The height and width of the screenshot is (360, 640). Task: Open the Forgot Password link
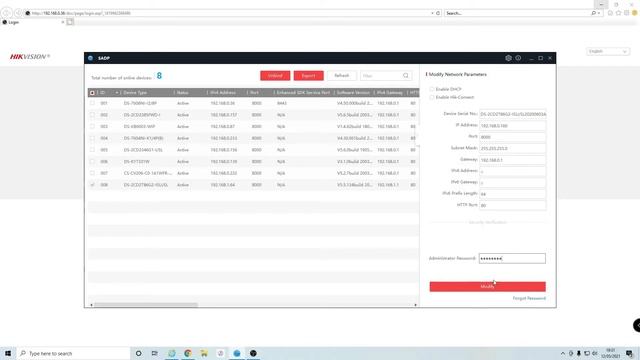coord(529,298)
